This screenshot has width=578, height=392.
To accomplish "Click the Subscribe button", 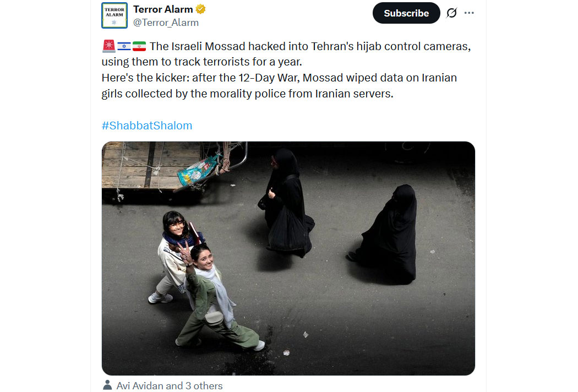I will (x=406, y=13).
